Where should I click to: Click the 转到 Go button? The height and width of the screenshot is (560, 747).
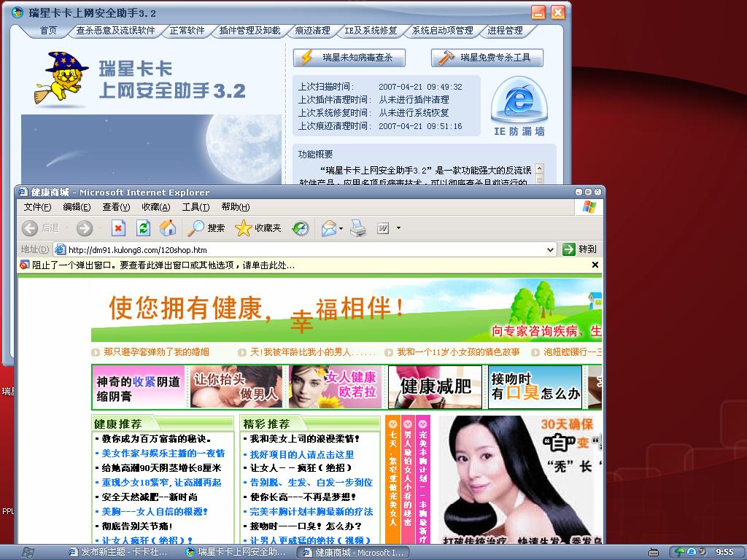[x=580, y=249]
